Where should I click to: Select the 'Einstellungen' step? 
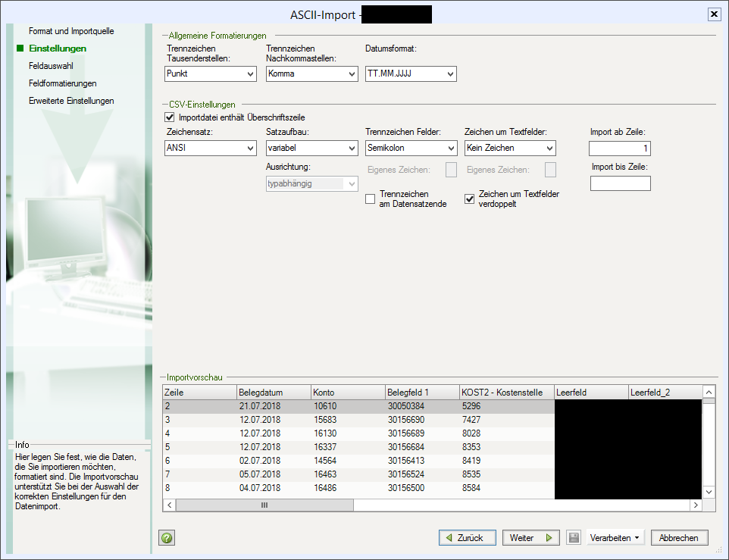(57, 48)
